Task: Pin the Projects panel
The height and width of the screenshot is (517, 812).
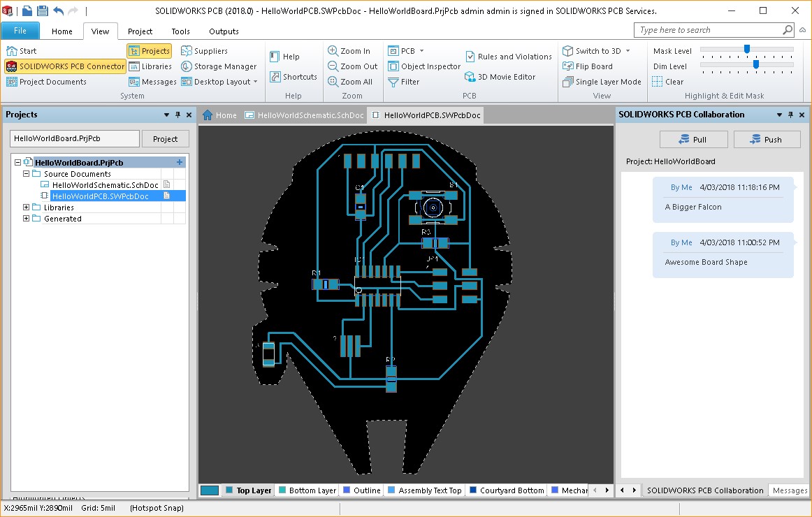Action: point(177,115)
